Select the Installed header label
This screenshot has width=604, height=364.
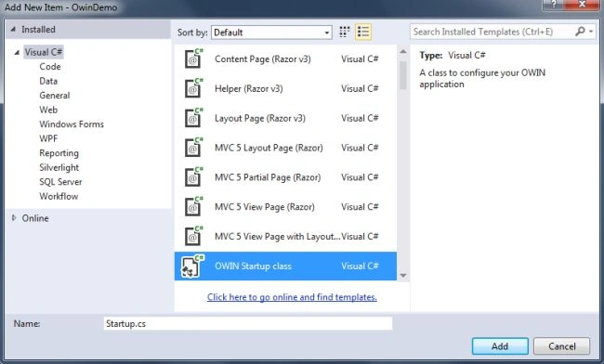point(38,29)
